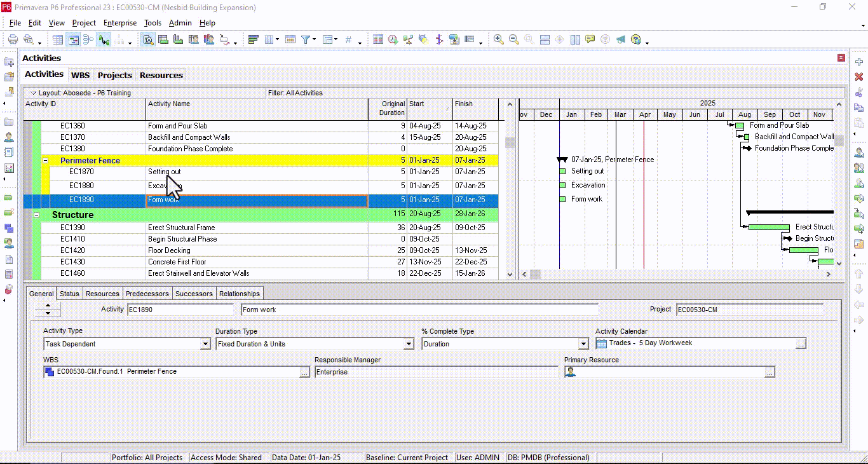Sort by Finish column header
The height and width of the screenshot is (464, 868).
[475, 109]
